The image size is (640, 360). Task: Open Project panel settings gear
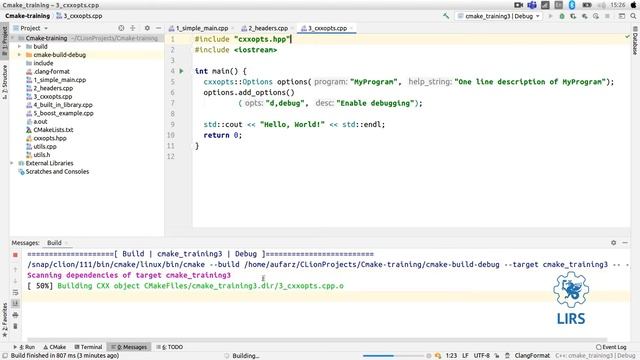coord(147,28)
